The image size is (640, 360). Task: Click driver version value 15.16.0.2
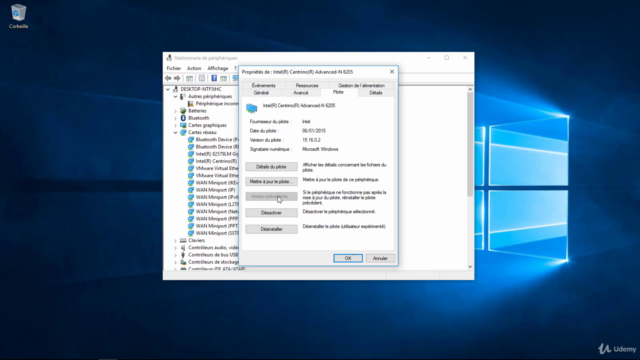311,140
